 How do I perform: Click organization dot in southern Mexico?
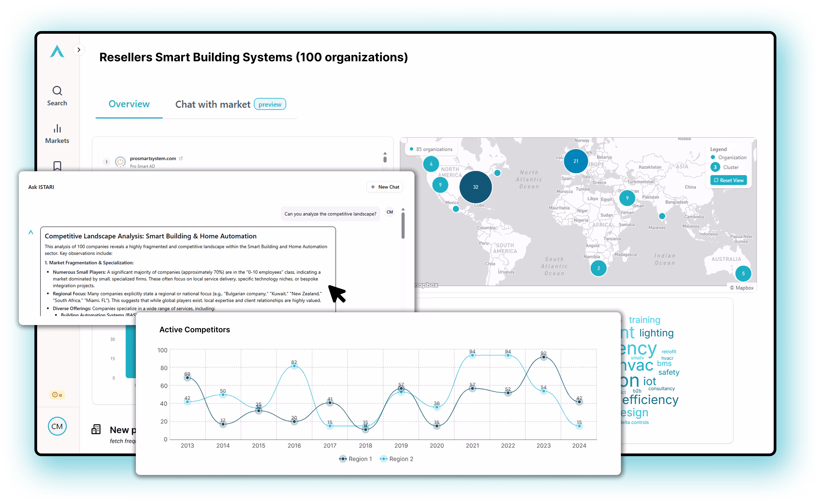point(456,209)
